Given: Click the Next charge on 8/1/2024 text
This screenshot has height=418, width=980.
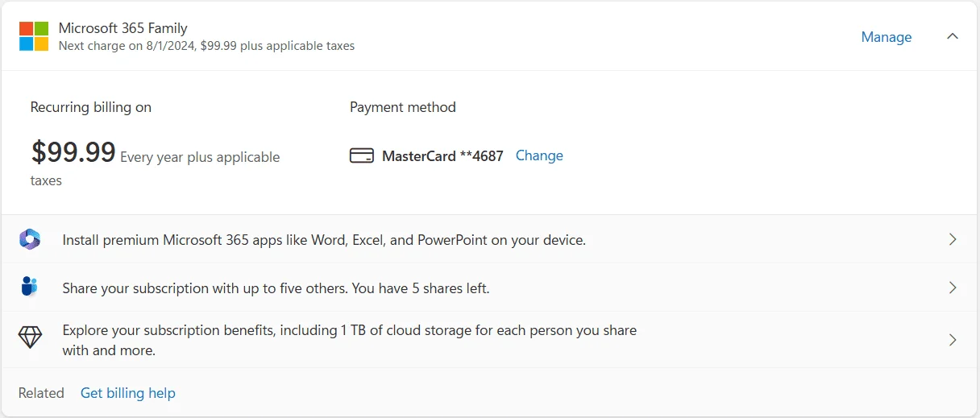Looking at the screenshot, I should coord(206,46).
